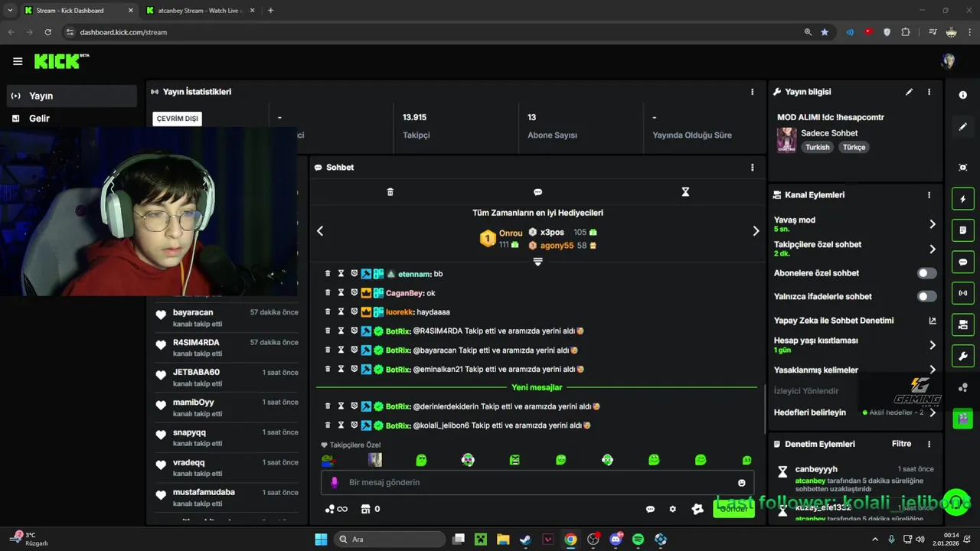Viewport: 980px width, 551px height.
Task: Show next leaderboard with right arrow
Action: click(x=756, y=231)
